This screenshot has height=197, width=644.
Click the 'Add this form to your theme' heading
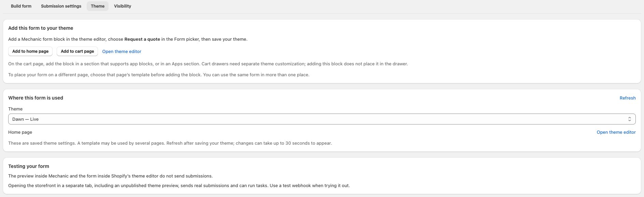[x=41, y=28]
